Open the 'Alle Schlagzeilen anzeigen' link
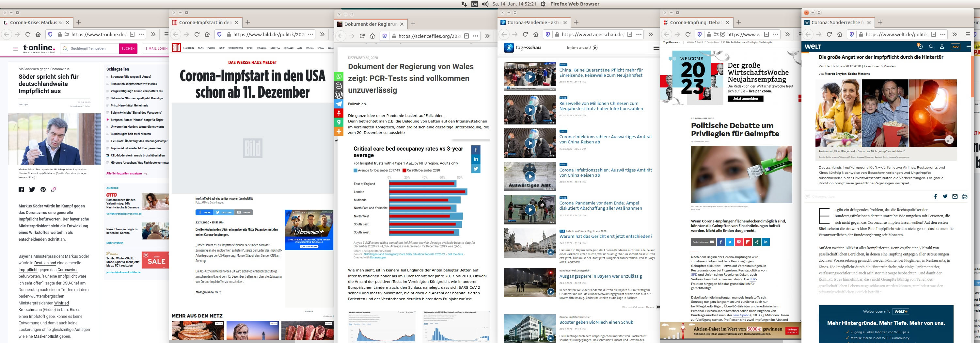Image resolution: width=980 pixels, height=343 pixels. pyautogui.click(x=127, y=173)
